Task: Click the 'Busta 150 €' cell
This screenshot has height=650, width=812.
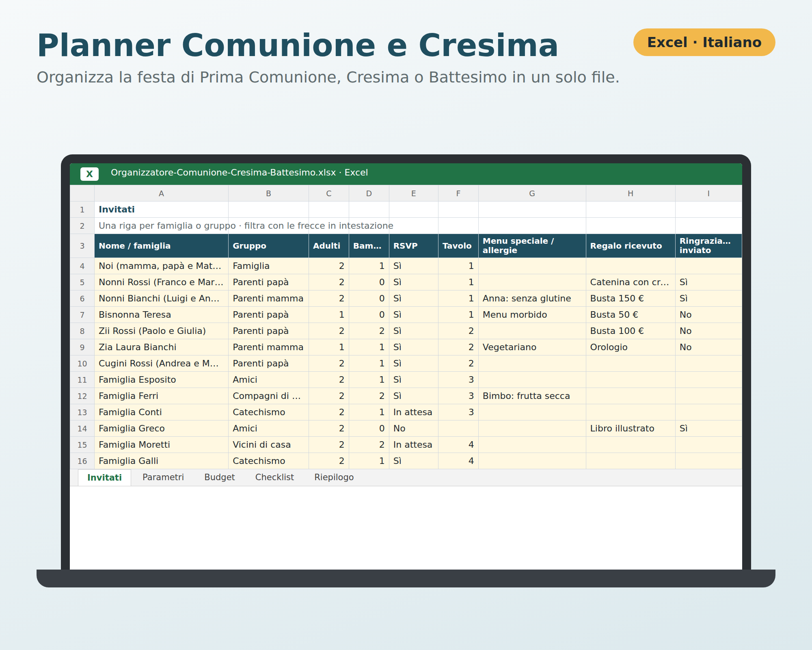Action: tap(631, 299)
